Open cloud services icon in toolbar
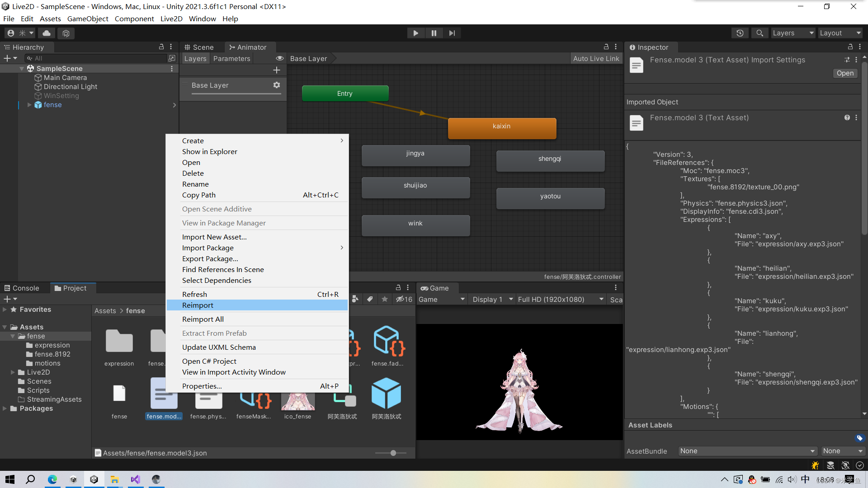 [47, 33]
